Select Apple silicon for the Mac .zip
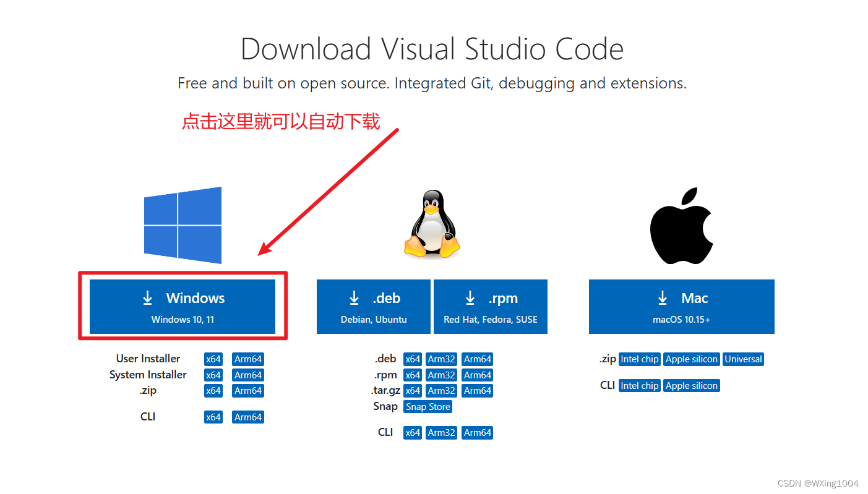The image size is (868, 494). click(691, 359)
